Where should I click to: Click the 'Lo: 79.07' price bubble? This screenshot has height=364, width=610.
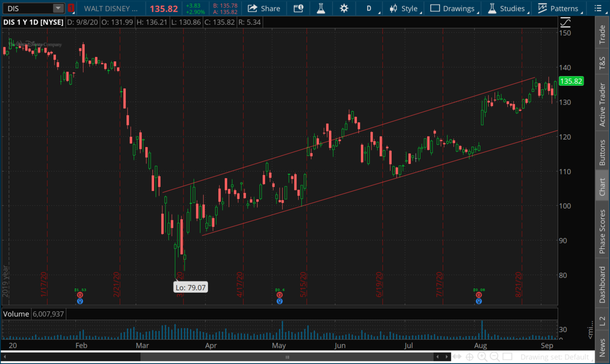[190, 287]
